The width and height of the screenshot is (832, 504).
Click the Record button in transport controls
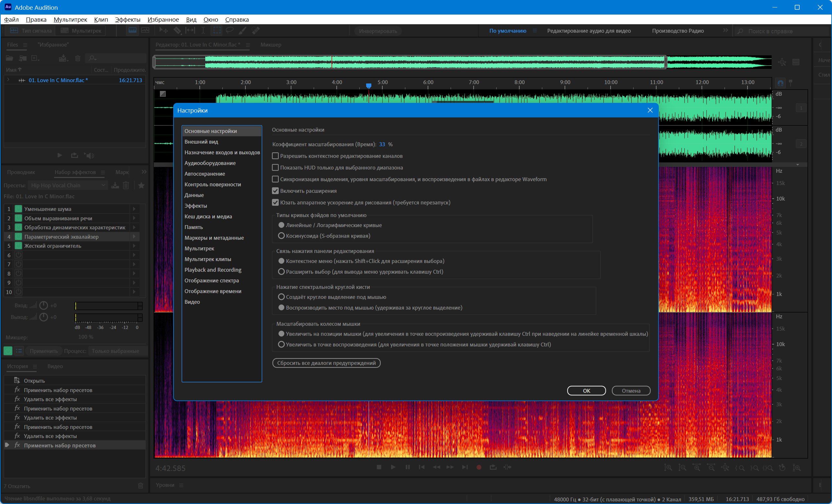pyautogui.click(x=478, y=467)
